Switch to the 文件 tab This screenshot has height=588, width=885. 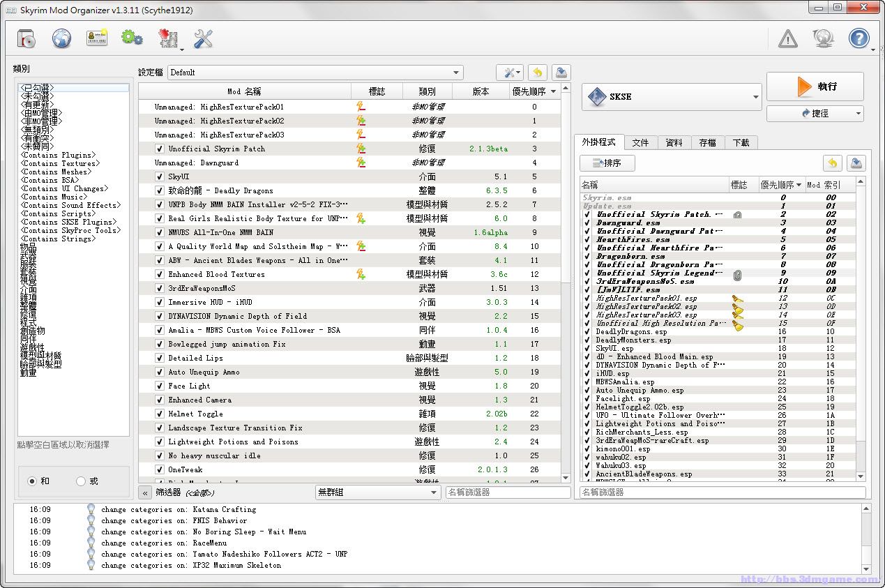point(640,142)
